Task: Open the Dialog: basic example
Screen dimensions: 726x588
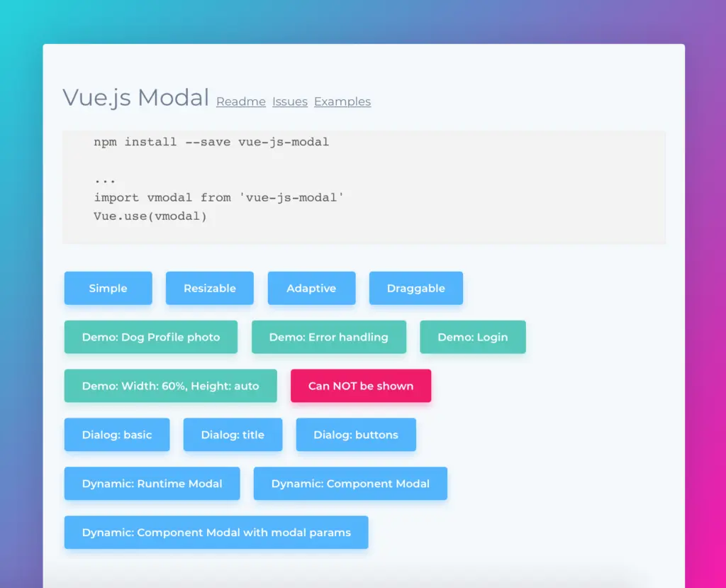Action: [x=116, y=435]
